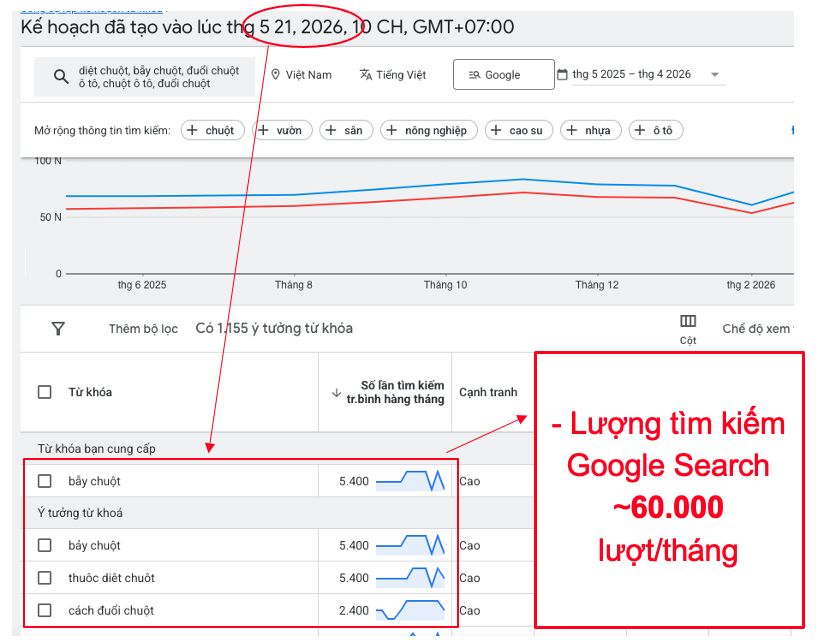816x640 pixels.
Task: Click the thg 5 2025 – thg 4 2026 date text
Action: click(x=631, y=74)
